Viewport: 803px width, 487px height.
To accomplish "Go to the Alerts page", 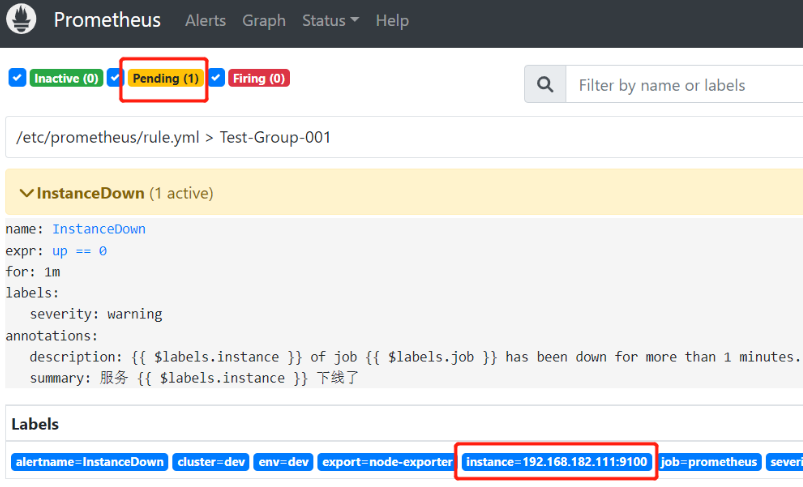I will click(x=205, y=20).
